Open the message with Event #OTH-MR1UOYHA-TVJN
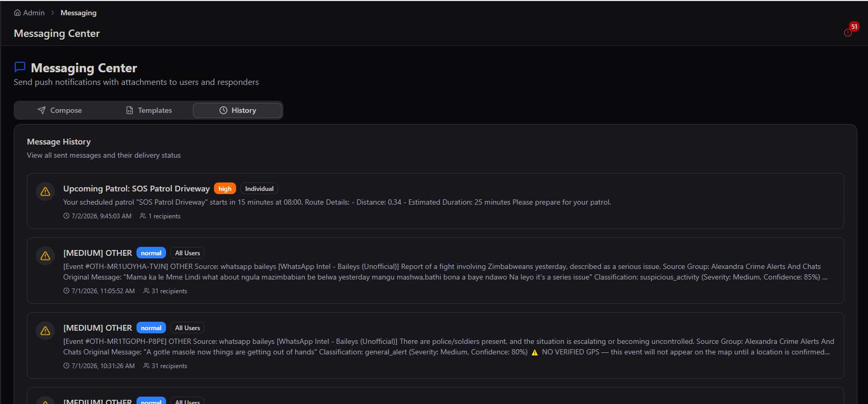Screen dimensions: 868x404 (x=435, y=271)
